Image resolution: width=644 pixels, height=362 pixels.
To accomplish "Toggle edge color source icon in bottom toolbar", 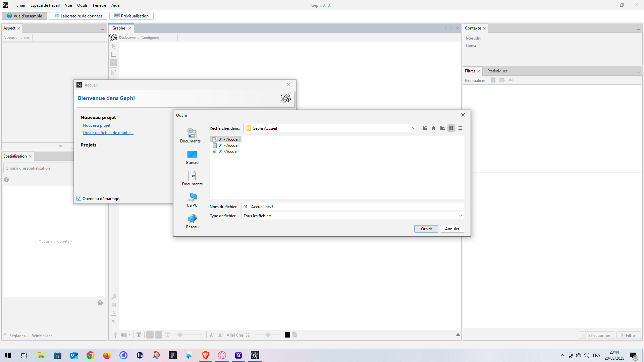I will coord(159,335).
